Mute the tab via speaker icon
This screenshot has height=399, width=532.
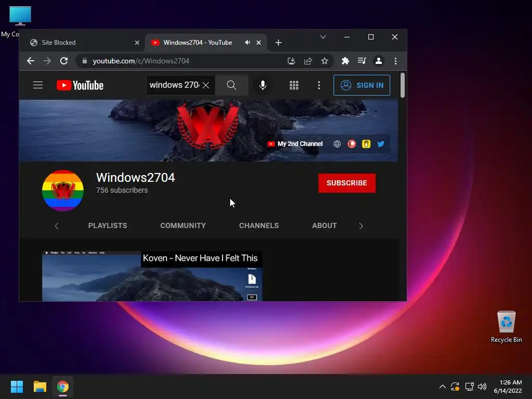coord(248,43)
